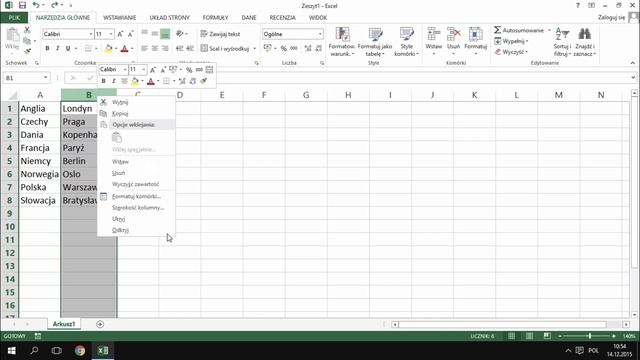Viewport: 640px width, 360px height.
Task: Click Scal i wyśrodkuj button
Action: (225, 49)
